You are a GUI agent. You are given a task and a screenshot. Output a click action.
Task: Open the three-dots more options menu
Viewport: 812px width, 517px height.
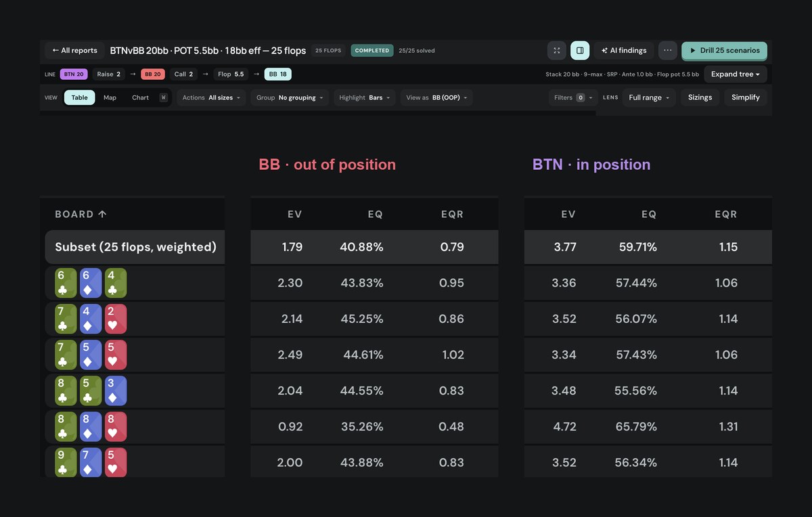pos(668,50)
